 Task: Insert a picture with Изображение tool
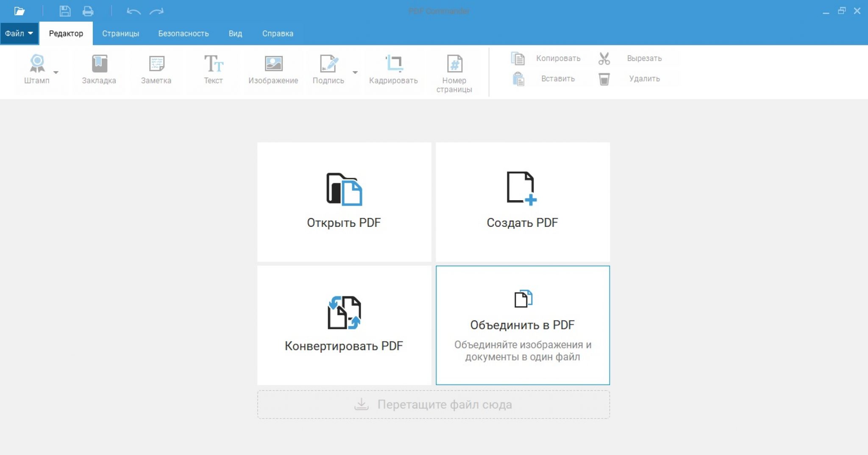coord(273,70)
